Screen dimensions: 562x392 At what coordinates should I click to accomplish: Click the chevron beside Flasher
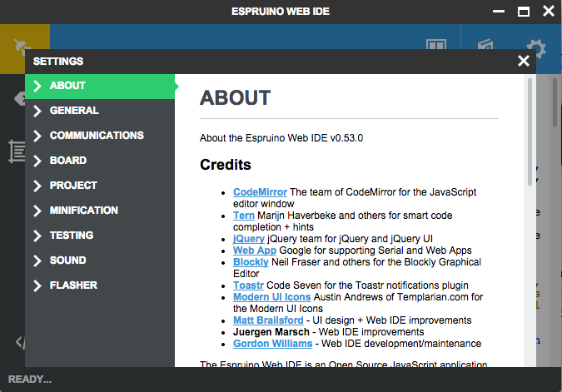[x=37, y=285]
